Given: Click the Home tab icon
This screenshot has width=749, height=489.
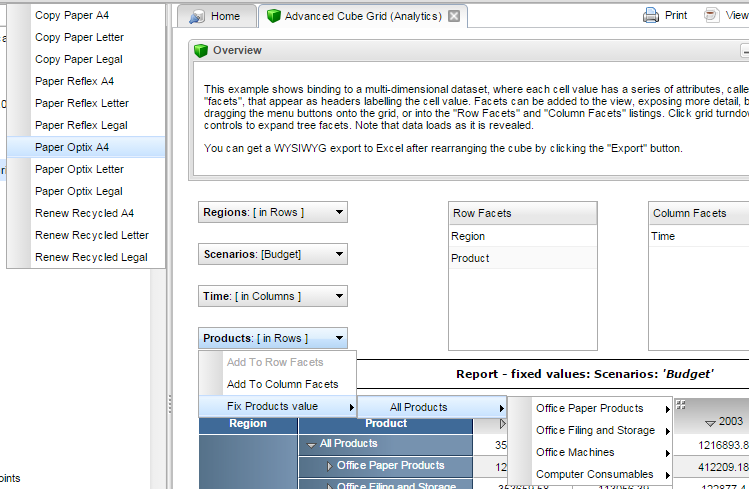Looking at the screenshot, I should click(196, 17).
